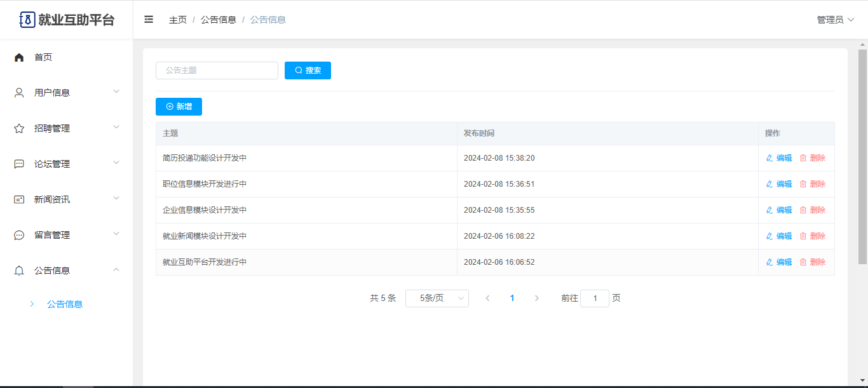Screen dimensions: 868x388
Task: Click the bell icon for 公告信息
Action: click(19, 271)
